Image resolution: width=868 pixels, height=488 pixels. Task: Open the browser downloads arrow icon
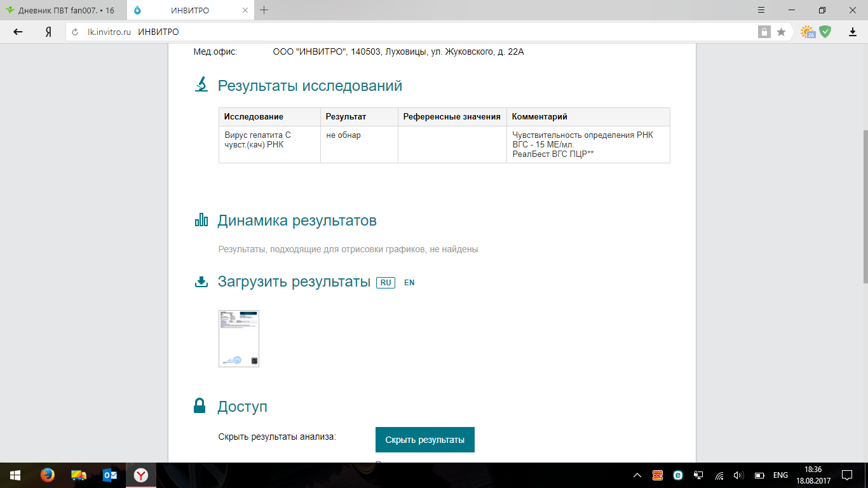(853, 32)
